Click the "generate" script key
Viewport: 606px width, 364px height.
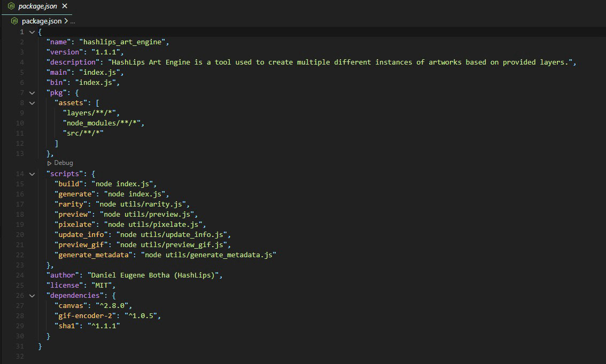[x=75, y=194]
